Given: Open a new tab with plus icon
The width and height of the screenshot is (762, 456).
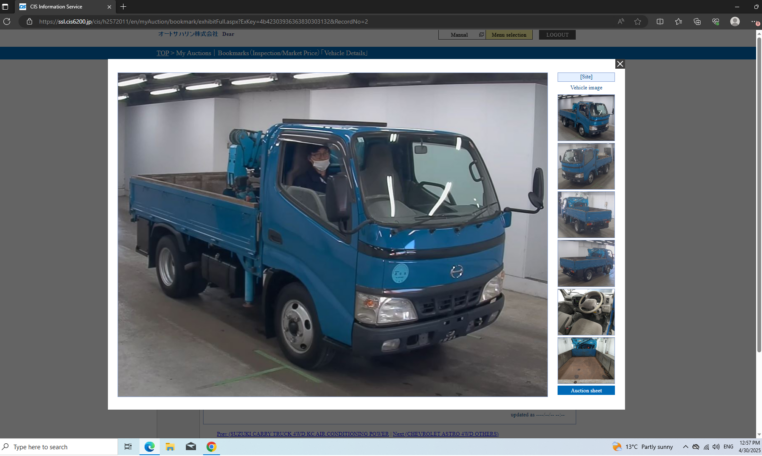Looking at the screenshot, I should (x=123, y=7).
